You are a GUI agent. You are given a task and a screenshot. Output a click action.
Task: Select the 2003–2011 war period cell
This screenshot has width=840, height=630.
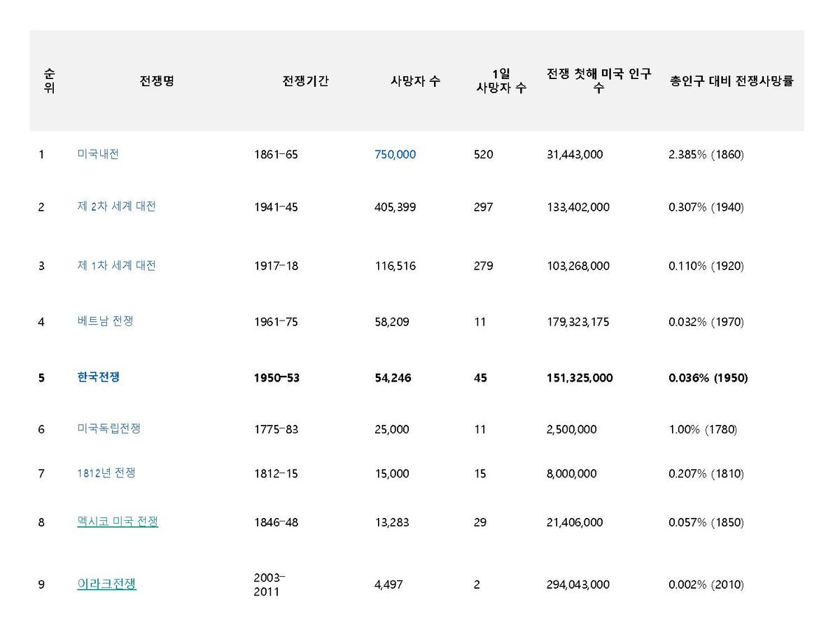pos(269,584)
